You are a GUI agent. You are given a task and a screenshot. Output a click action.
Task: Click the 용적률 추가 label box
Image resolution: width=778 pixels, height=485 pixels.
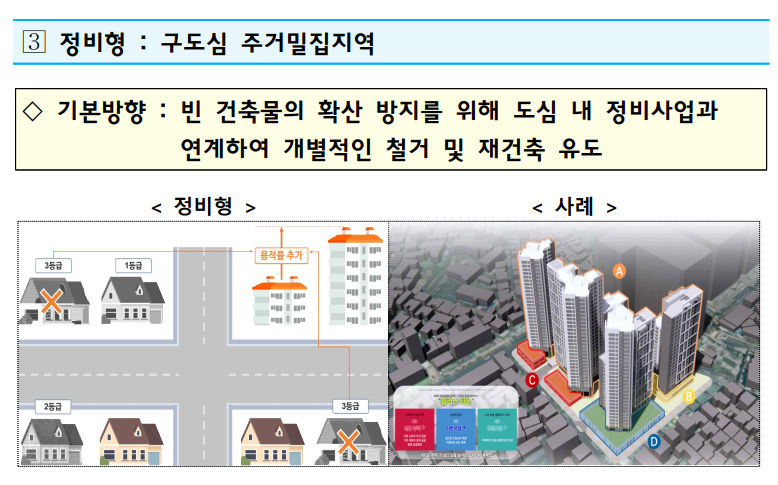tap(281, 255)
